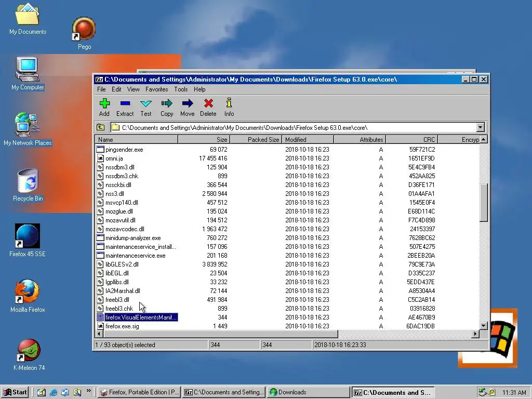
Task: Sort by the Name column header
Action: point(137,139)
